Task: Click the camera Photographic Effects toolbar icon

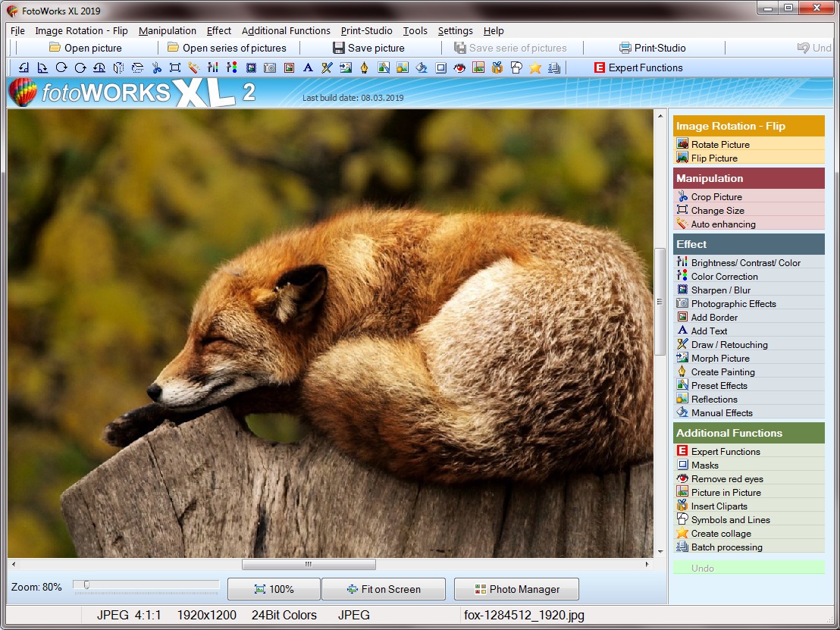Action: pos(270,67)
